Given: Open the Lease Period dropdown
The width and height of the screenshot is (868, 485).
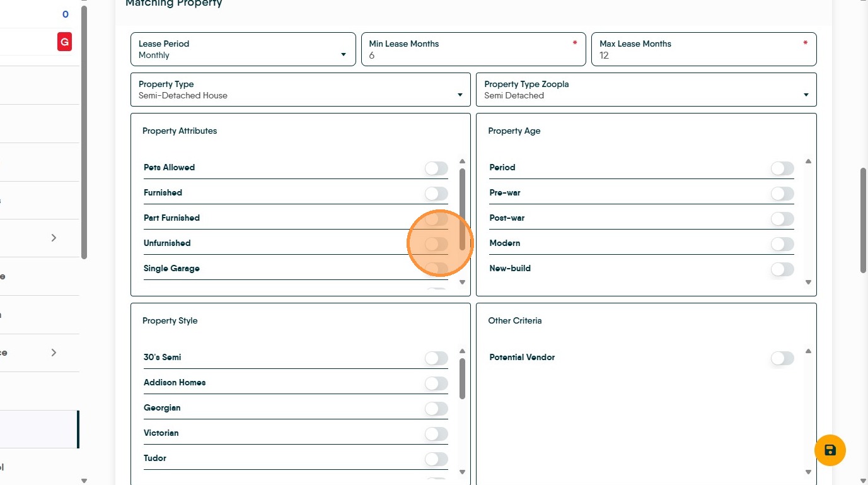Looking at the screenshot, I should [243, 49].
